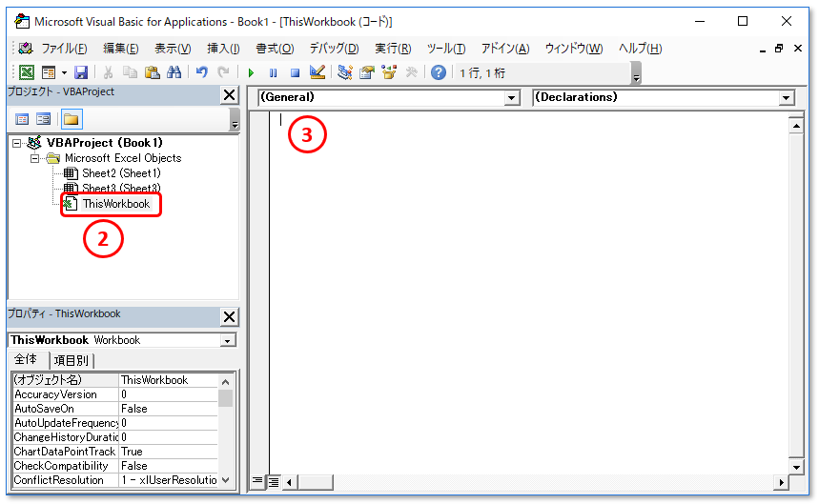The height and width of the screenshot is (504, 819).
Task: Click the Full Module View button below the code area
Action: (x=274, y=482)
